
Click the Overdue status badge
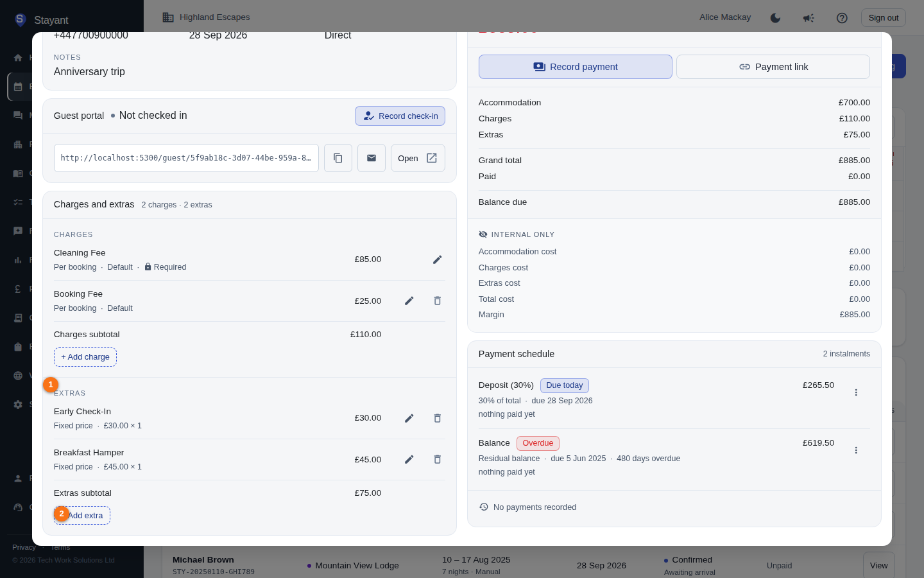tap(538, 443)
